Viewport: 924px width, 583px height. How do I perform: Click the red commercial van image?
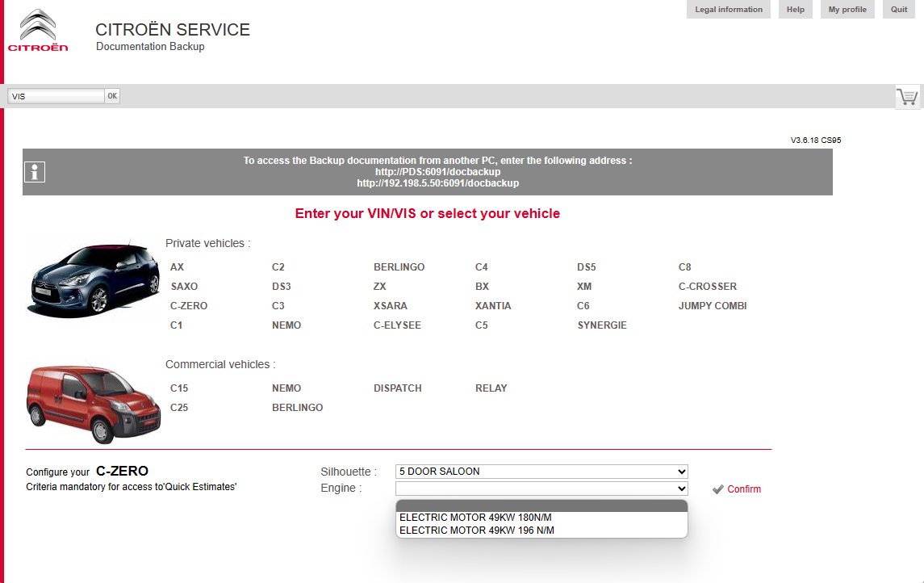(x=92, y=401)
